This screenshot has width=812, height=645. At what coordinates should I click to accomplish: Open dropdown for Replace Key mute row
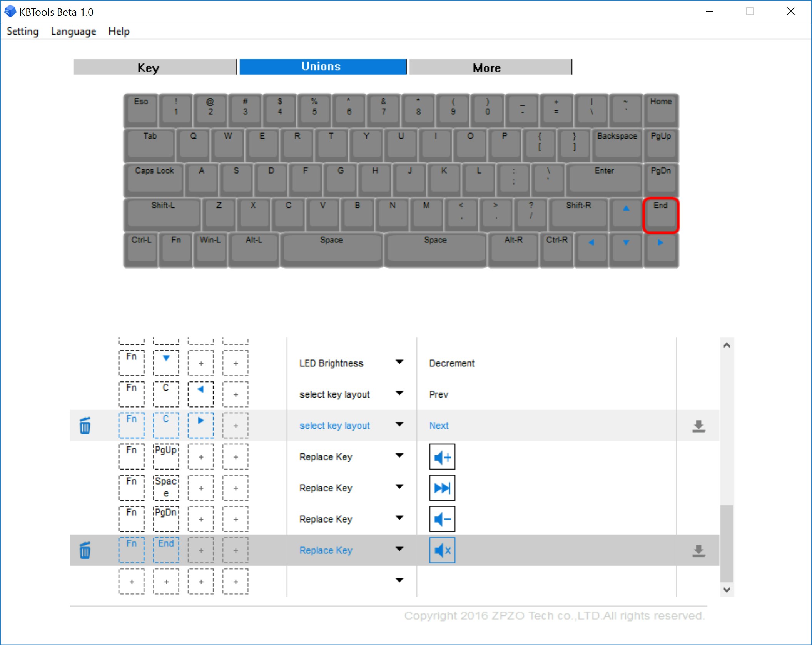399,549
